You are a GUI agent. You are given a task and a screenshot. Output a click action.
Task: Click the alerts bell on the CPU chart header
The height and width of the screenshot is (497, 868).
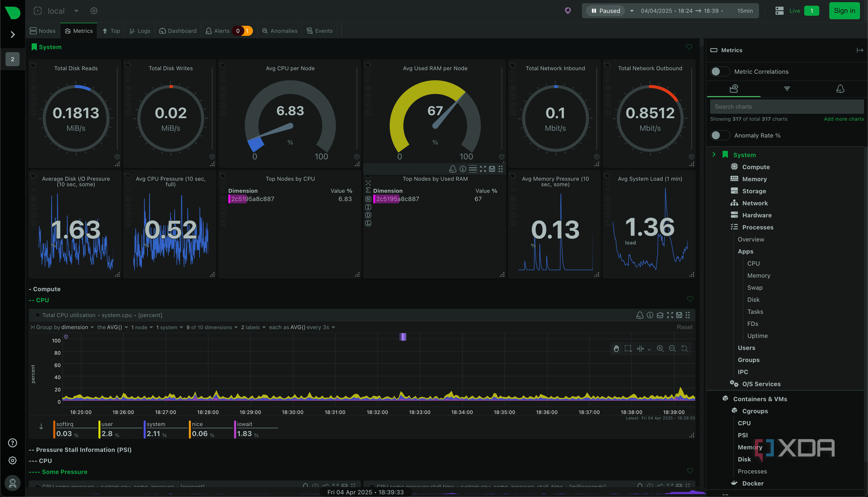(x=640, y=315)
